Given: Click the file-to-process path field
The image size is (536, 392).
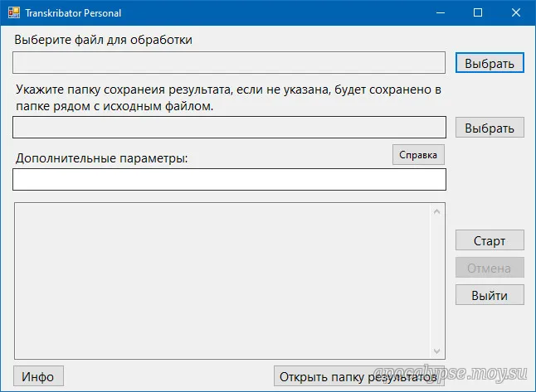Looking at the screenshot, I should (x=229, y=63).
